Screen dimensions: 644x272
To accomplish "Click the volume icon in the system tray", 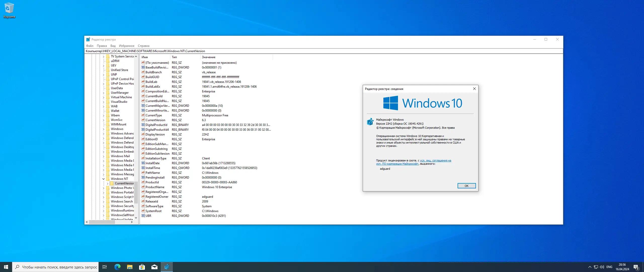I will click(602, 267).
